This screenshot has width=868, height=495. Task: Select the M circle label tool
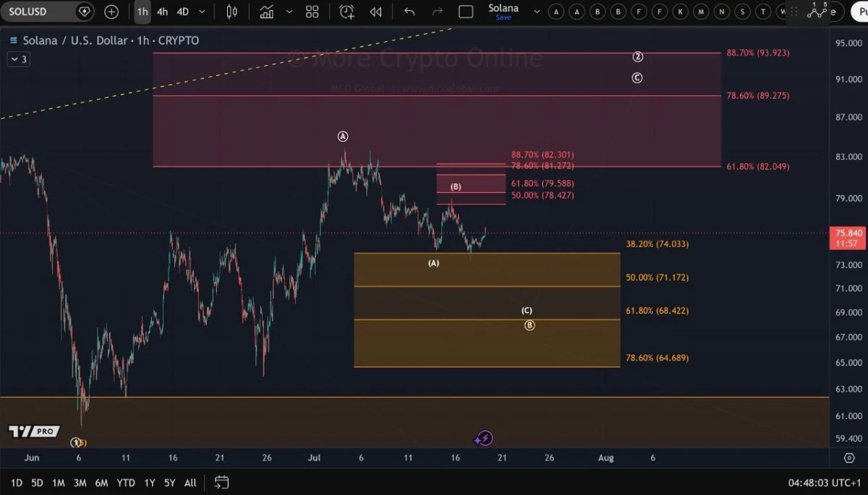pyautogui.click(x=701, y=12)
